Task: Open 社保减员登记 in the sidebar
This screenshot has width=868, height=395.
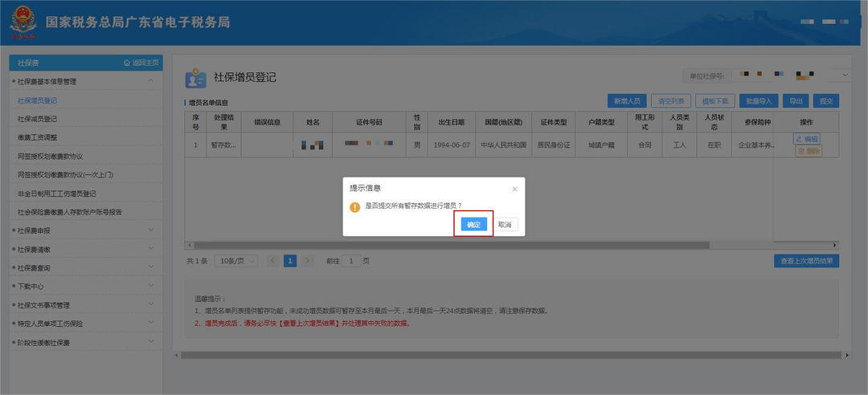Action: pos(37,119)
